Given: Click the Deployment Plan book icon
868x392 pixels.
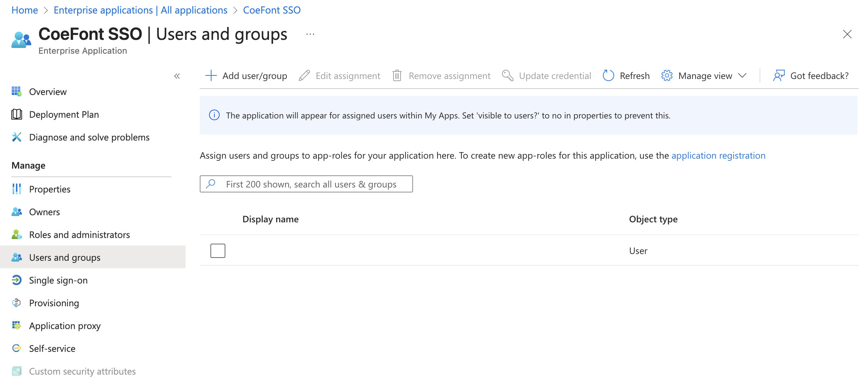Looking at the screenshot, I should pos(17,114).
